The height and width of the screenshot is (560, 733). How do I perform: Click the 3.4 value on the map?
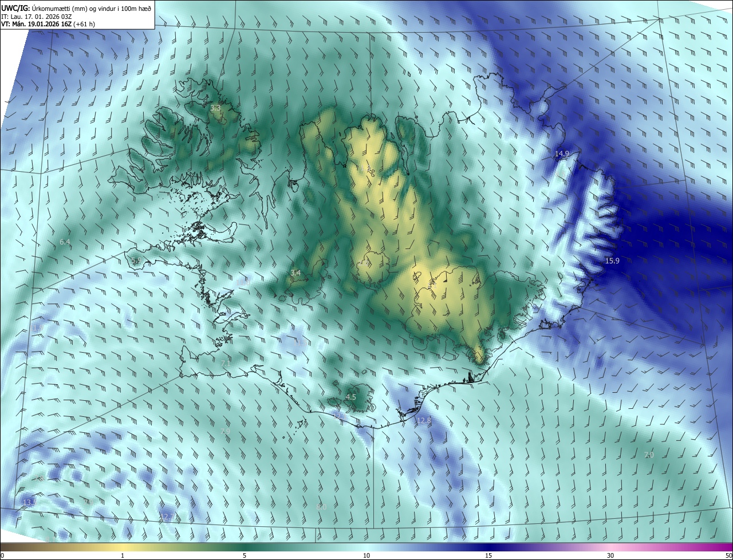click(295, 273)
